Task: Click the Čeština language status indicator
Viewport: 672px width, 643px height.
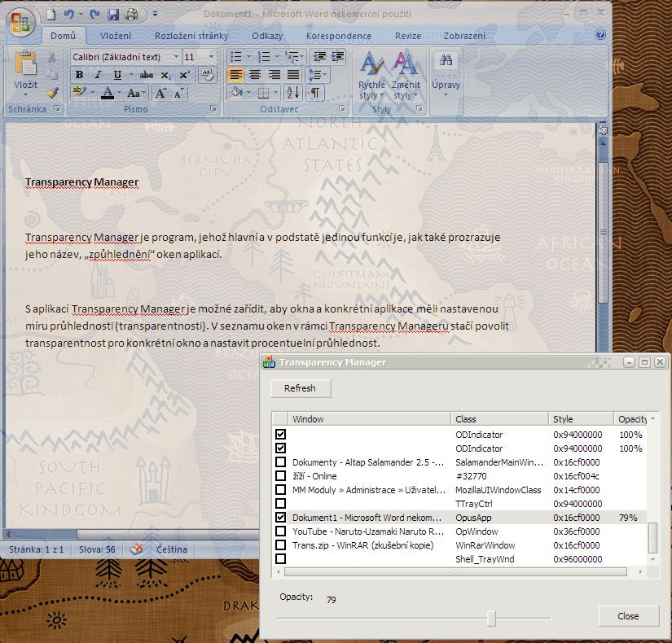Action: pyautogui.click(x=171, y=549)
